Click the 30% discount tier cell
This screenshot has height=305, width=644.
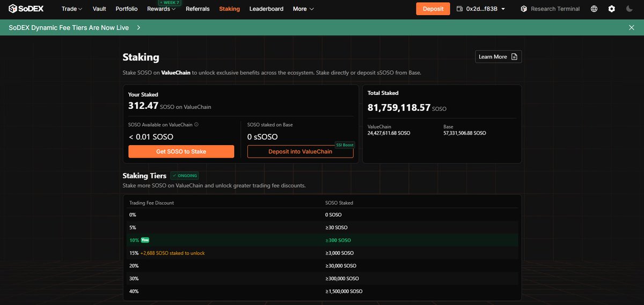(x=133, y=279)
